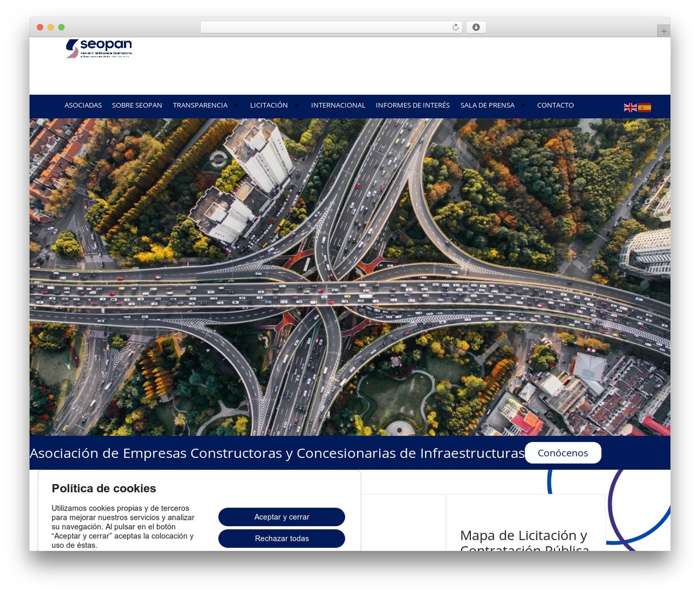Close the browser window with the red button
Screen dimensions: 700x593
tap(40, 27)
